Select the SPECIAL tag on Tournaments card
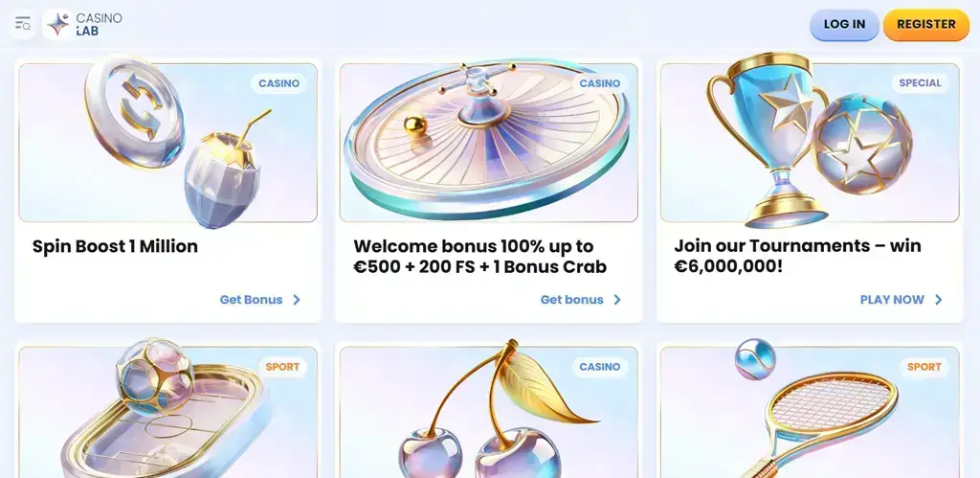Image resolution: width=980 pixels, height=478 pixels. [920, 83]
